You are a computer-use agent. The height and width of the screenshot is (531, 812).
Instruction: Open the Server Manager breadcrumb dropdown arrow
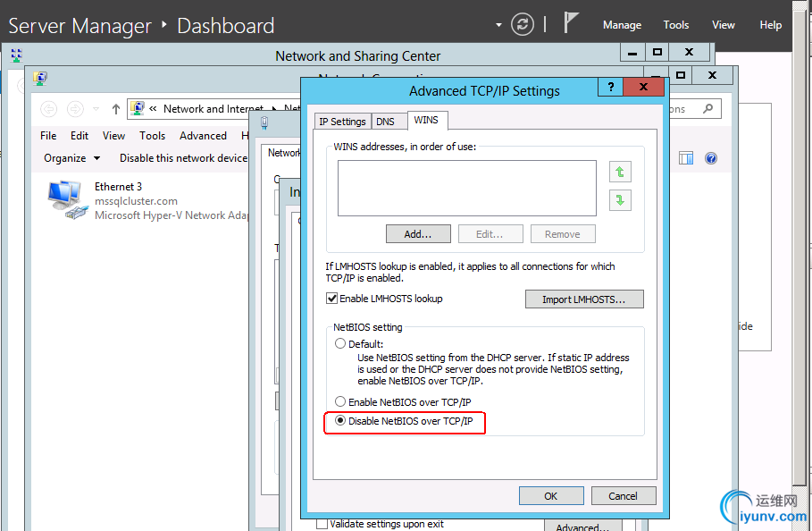coord(498,25)
